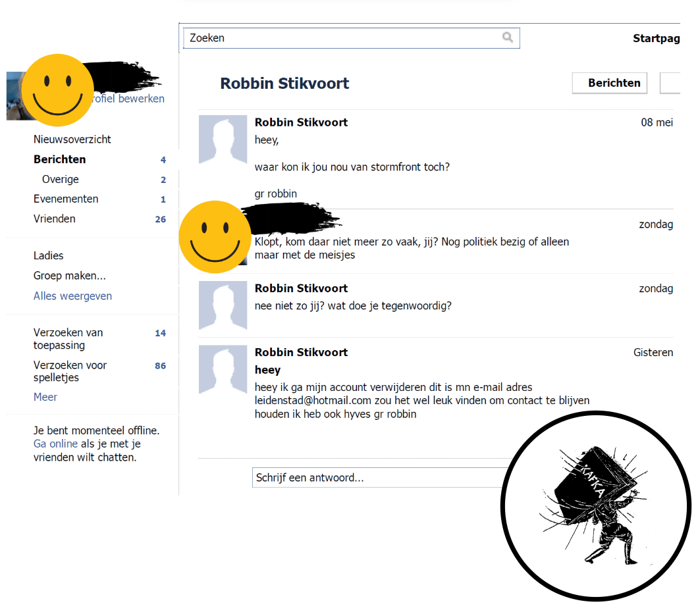The width and height of the screenshot is (698, 616).
Task: Expand more requests with 'Meer'
Action: (45, 397)
